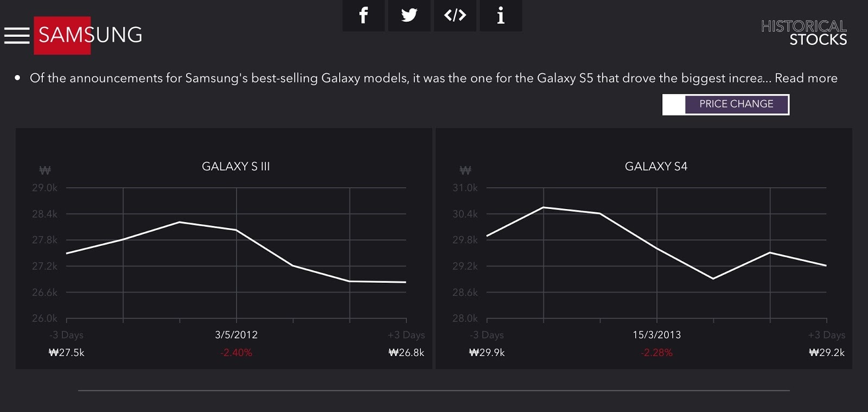
Task: Click the red Samsung logo
Action: pos(62,35)
